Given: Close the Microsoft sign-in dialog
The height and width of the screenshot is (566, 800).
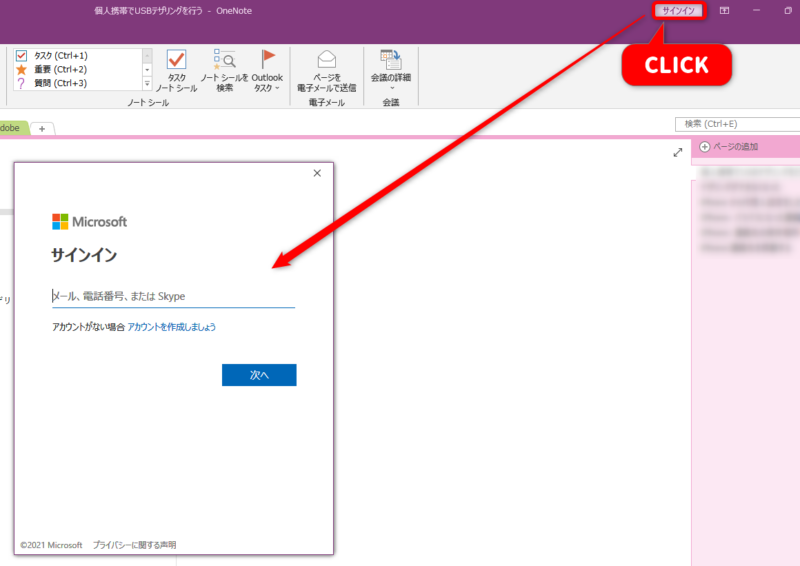Looking at the screenshot, I should pos(317,173).
